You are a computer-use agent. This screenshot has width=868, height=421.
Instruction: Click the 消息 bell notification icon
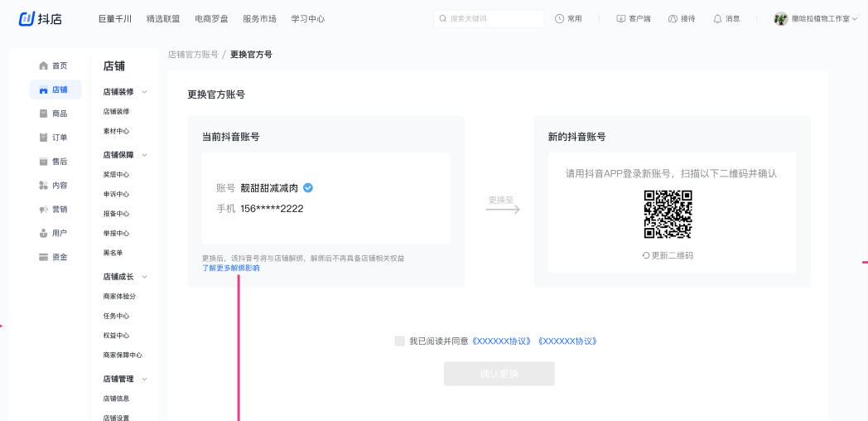(717, 19)
